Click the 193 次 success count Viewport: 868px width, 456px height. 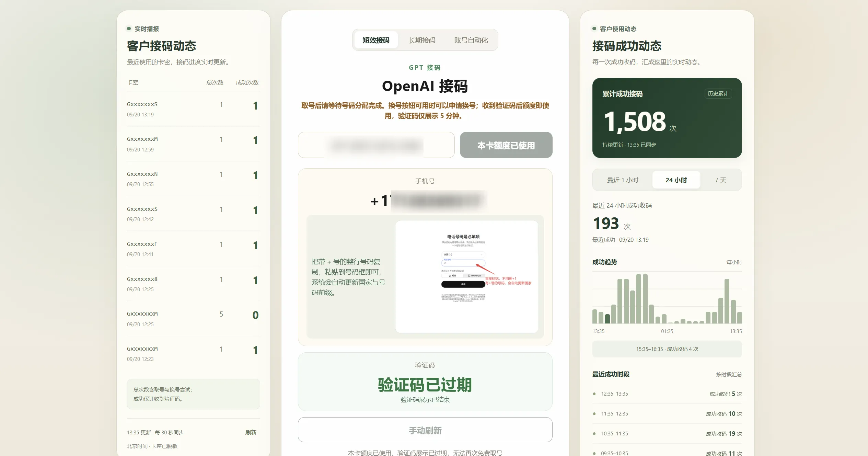coord(612,224)
